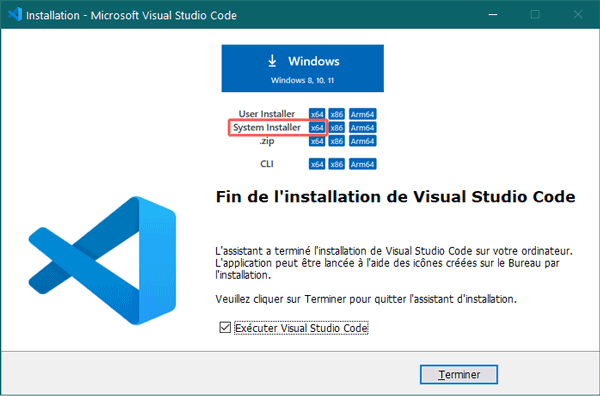Pick the .zip Arm64 download
The height and width of the screenshot is (396, 600).
(x=362, y=141)
